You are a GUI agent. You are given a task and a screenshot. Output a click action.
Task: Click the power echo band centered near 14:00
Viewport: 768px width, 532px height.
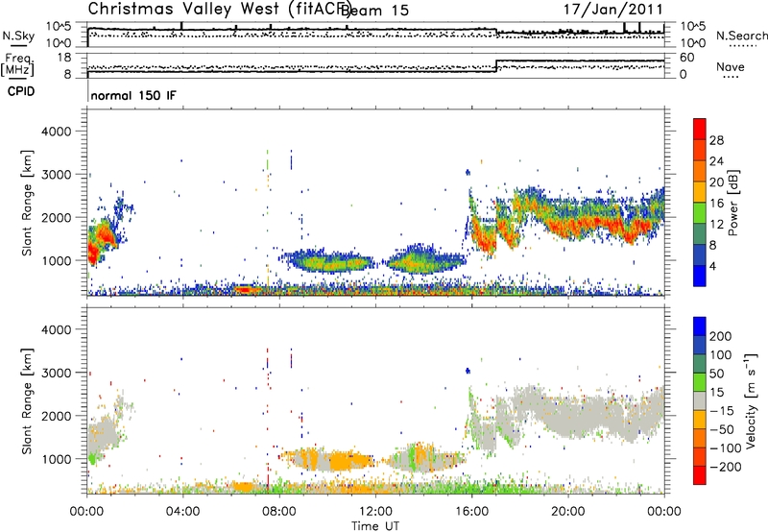[x=425, y=259]
